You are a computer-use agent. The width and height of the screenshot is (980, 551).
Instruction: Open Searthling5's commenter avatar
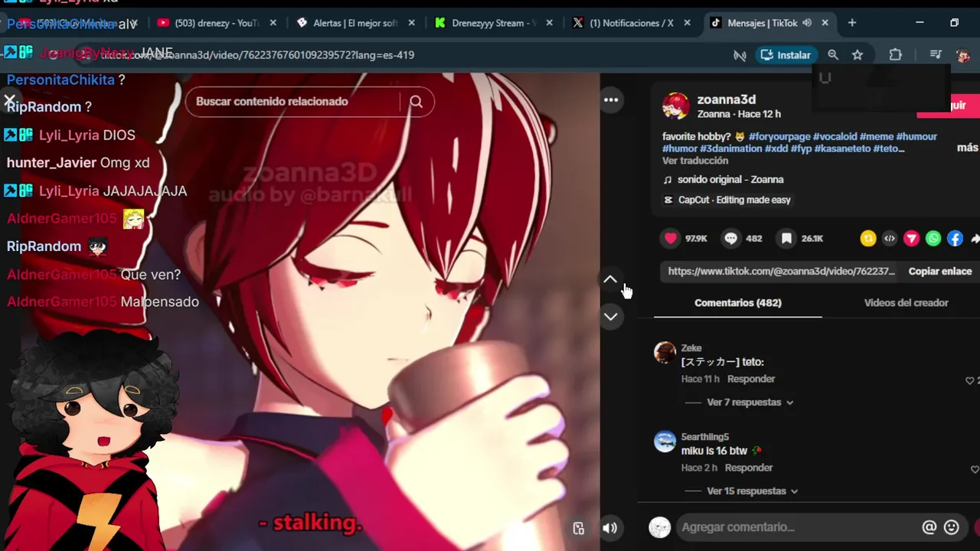(x=665, y=442)
